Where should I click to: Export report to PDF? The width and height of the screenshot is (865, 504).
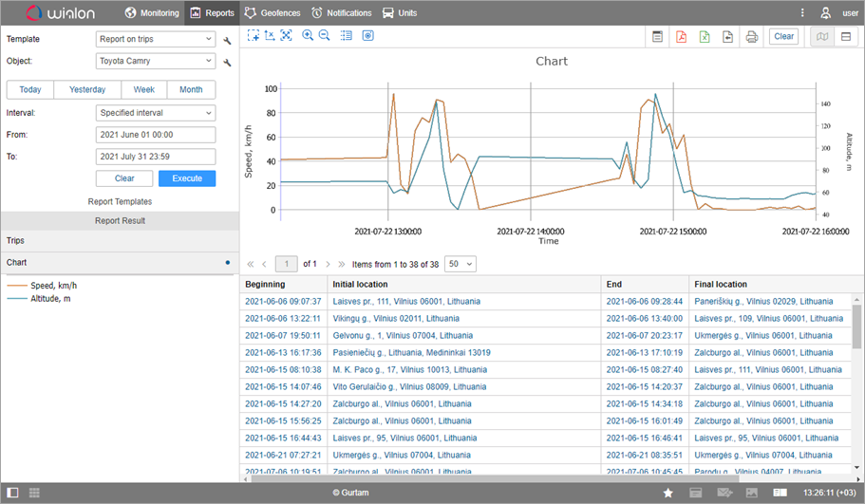click(x=681, y=37)
